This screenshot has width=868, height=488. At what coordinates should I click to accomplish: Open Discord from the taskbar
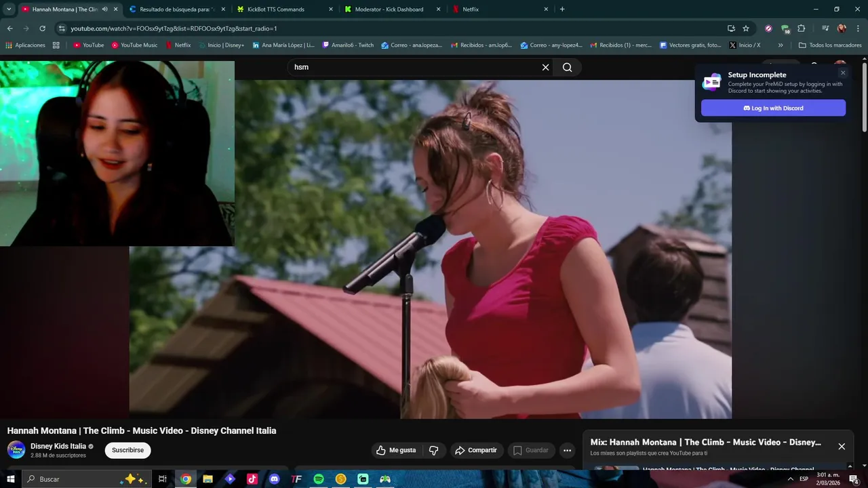tap(274, 479)
